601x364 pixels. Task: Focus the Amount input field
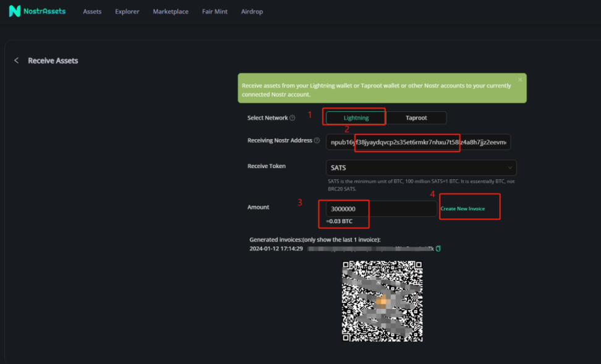click(x=381, y=209)
